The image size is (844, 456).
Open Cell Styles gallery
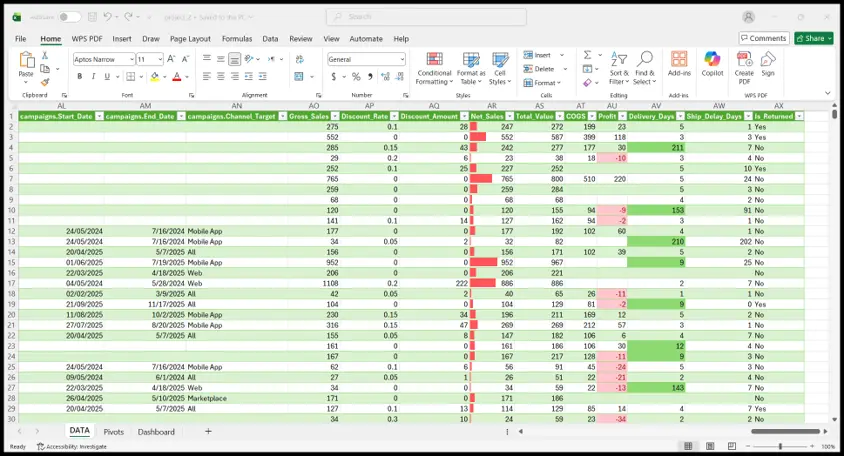[x=500, y=68]
